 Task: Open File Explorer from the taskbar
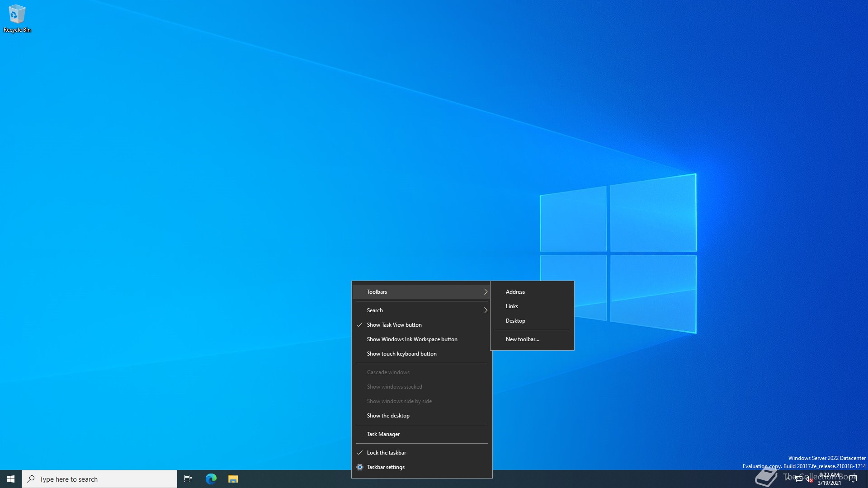coord(233,479)
